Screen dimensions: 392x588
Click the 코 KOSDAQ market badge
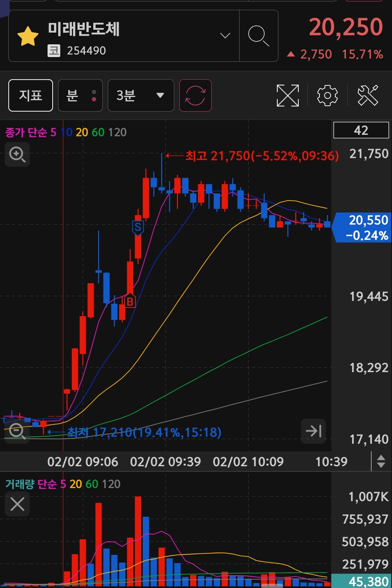(x=54, y=51)
